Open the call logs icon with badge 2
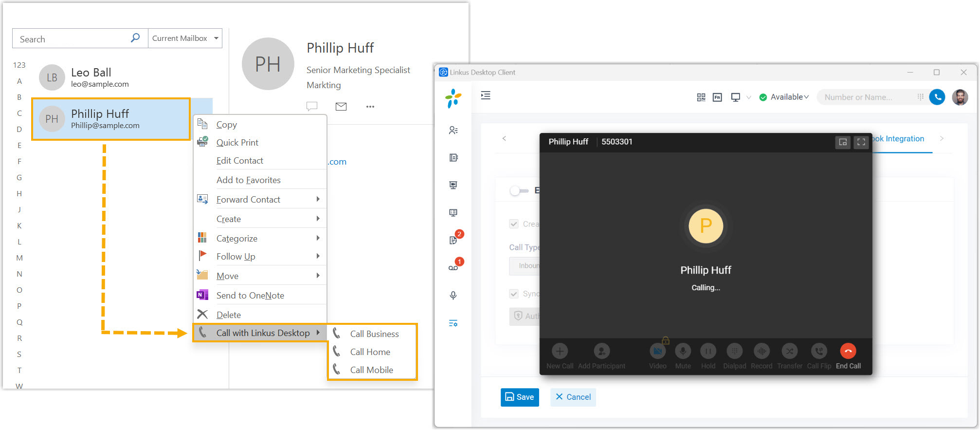Screen dimensions: 980x430 pyautogui.click(x=454, y=240)
